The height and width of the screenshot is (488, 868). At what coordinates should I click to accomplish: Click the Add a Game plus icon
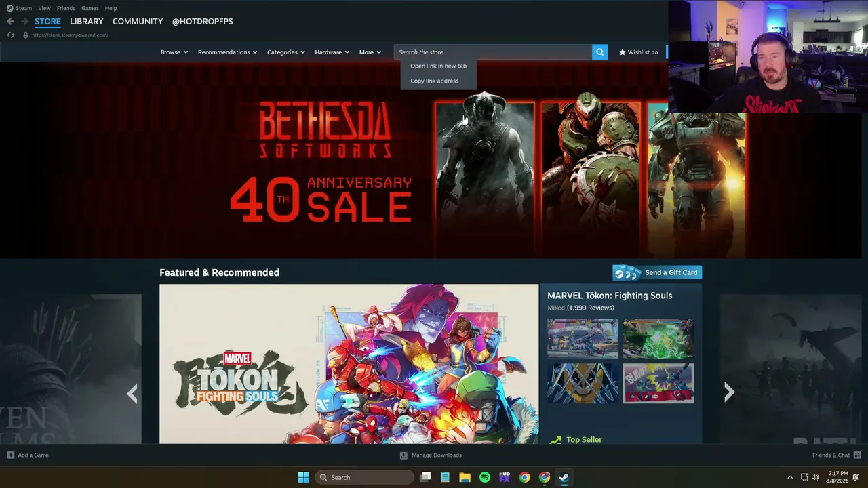click(10, 455)
